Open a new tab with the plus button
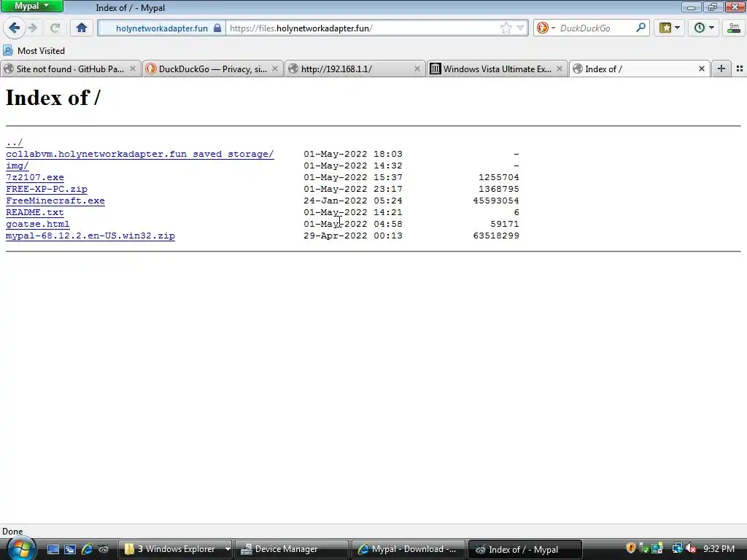The width and height of the screenshot is (747, 560). click(721, 69)
